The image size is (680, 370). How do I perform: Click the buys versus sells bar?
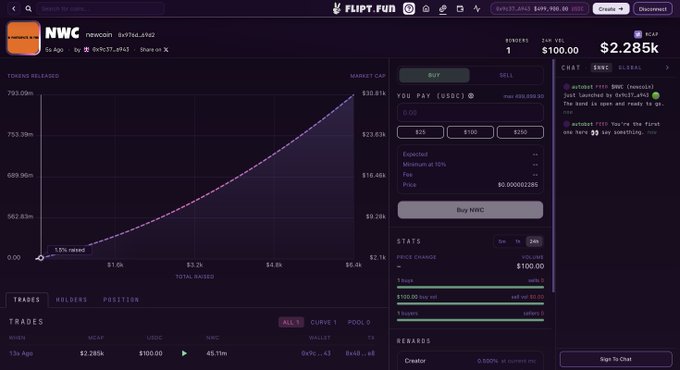pos(470,287)
